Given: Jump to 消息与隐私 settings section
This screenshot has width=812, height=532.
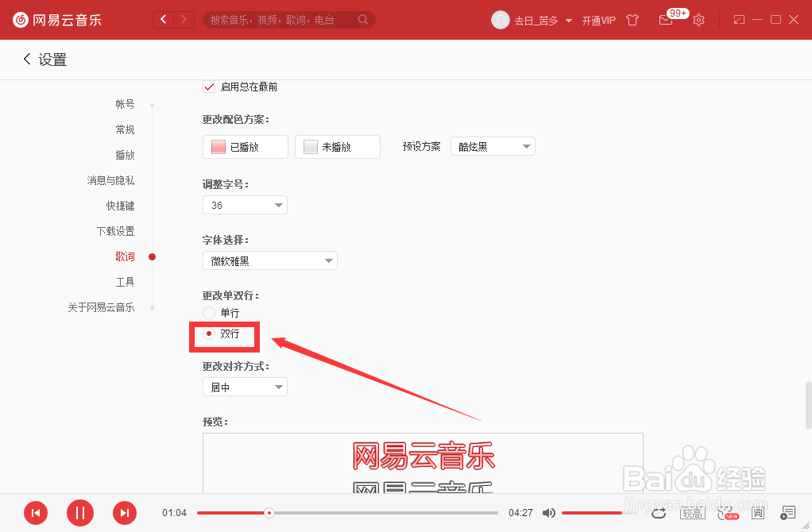Looking at the screenshot, I should [x=110, y=180].
